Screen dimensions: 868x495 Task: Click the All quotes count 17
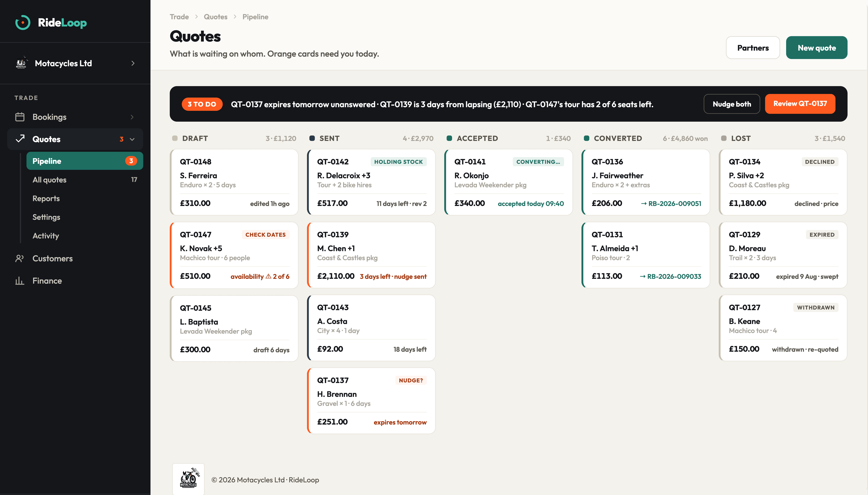pyautogui.click(x=134, y=180)
